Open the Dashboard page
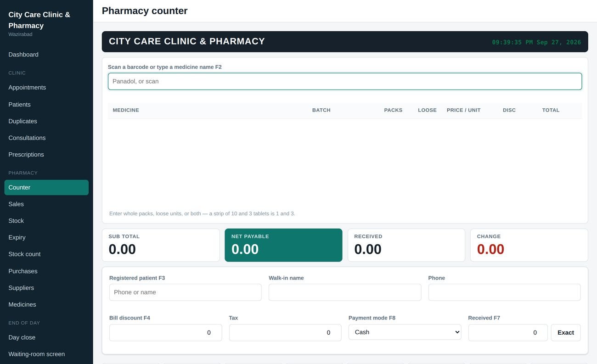The height and width of the screenshot is (364, 597). coord(46,55)
